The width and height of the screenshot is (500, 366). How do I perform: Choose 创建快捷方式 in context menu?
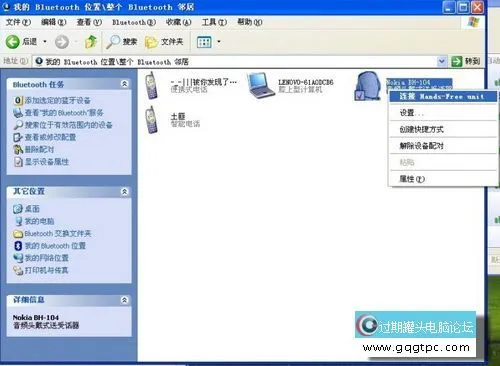(443, 129)
